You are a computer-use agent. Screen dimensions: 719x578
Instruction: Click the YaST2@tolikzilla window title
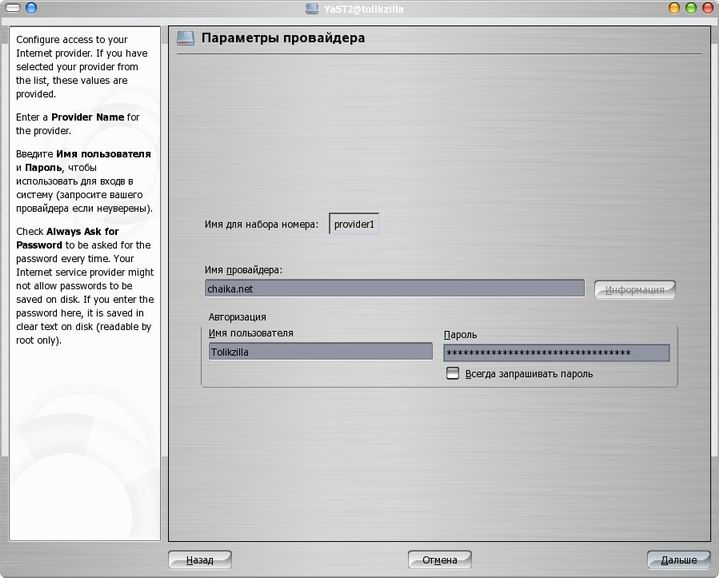[x=359, y=8]
